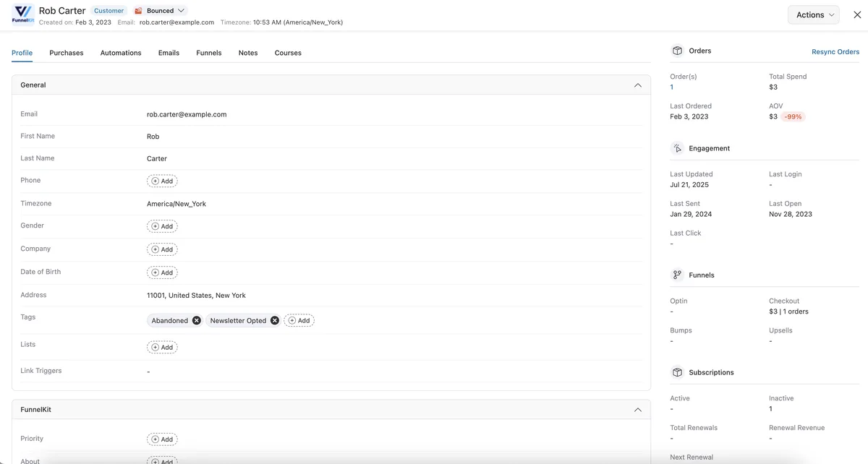This screenshot has width=868, height=464.
Task: Click the Bounced status envelope icon
Action: coord(138,11)
